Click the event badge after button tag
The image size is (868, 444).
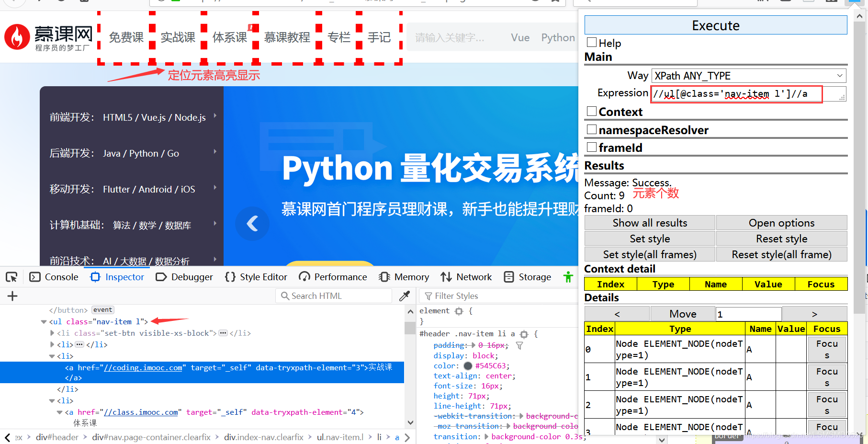[103, 310]
